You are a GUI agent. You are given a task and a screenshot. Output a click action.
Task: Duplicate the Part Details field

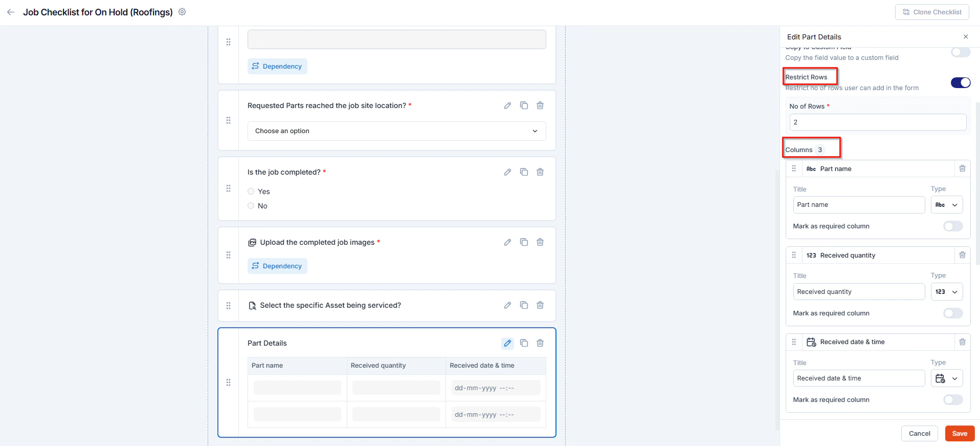pos(524,343)
